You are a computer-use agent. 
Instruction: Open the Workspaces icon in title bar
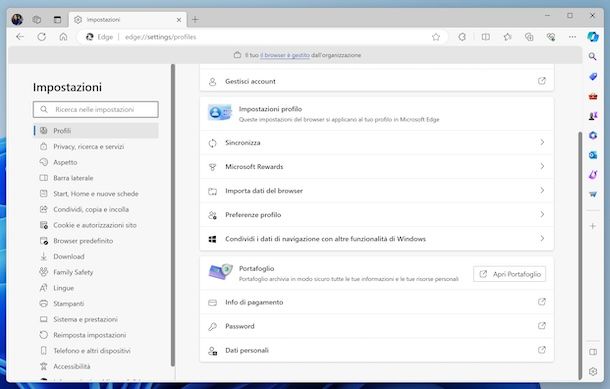point(37,19)
